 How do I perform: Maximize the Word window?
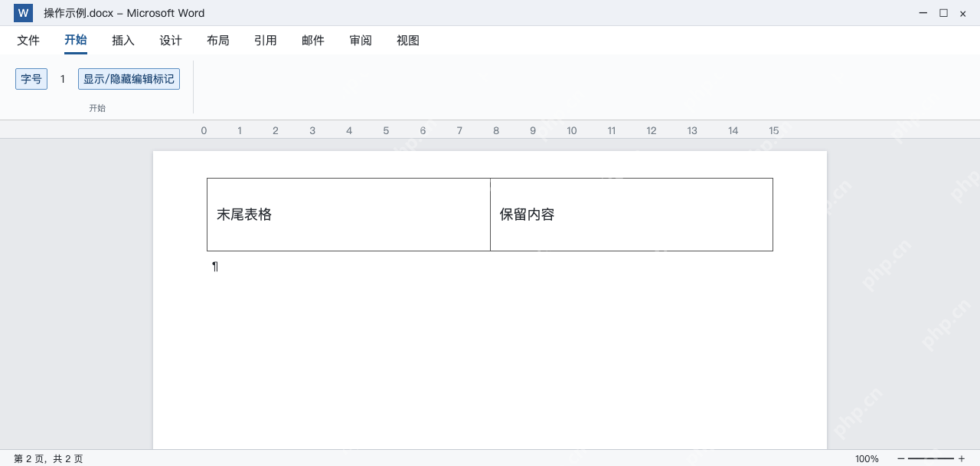point(943,13)
